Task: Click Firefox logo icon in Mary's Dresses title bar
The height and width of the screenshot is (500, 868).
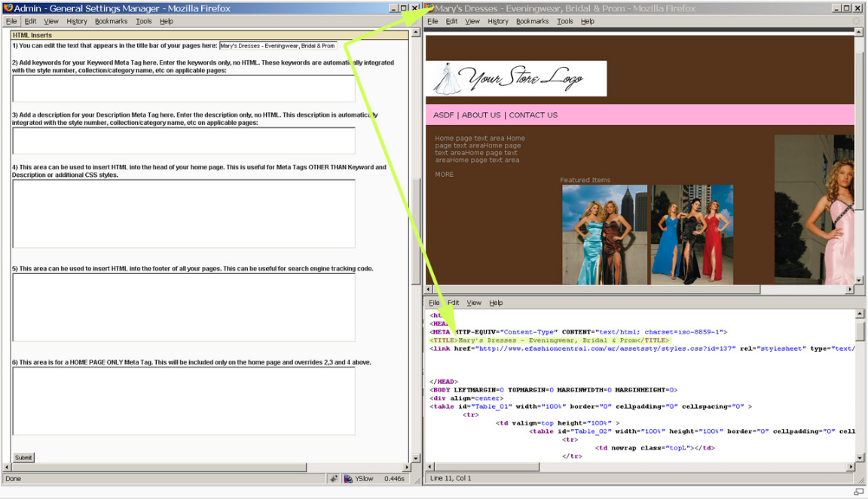Action: [x=429, y=8]
